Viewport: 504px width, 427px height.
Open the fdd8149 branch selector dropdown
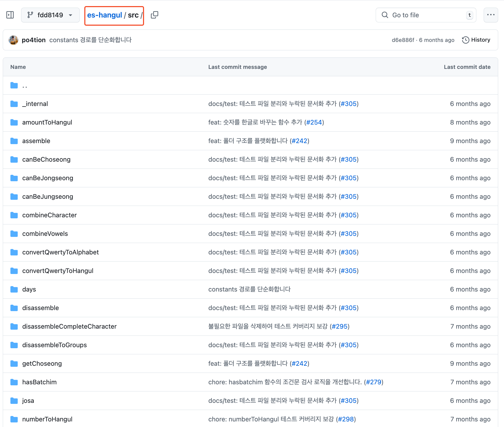tap(50, 15)
